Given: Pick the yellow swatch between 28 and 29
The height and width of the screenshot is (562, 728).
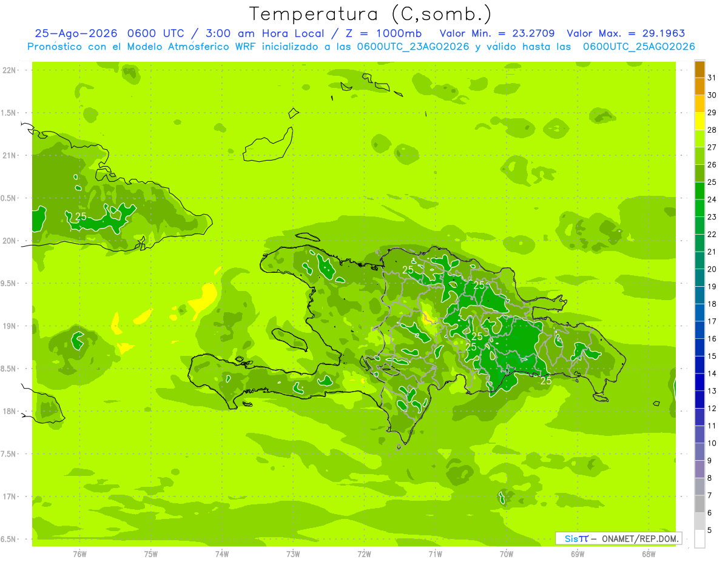Looking at the screenshot, I should tap(699, 121).
